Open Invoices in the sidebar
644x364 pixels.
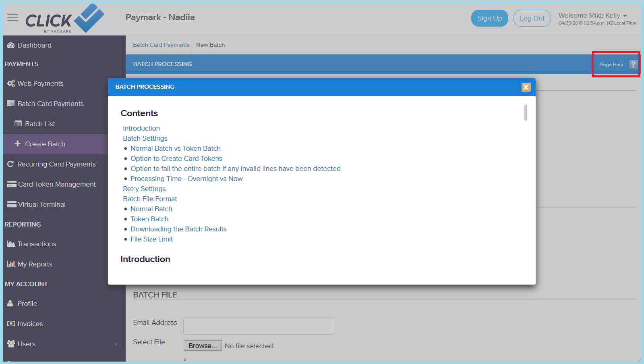coord(30,324)
